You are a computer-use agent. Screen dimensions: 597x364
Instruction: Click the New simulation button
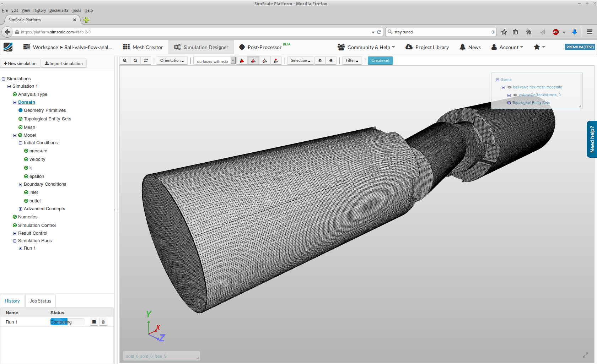pos(20,63)
